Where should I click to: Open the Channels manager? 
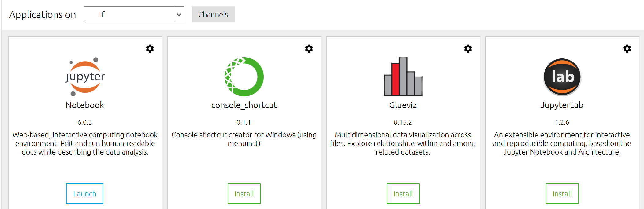tap(213, 14)
